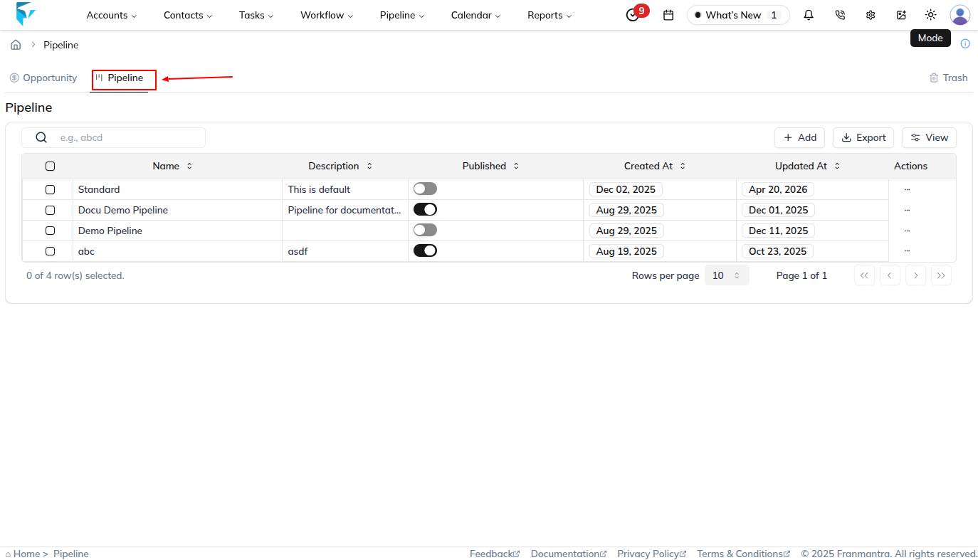Click the Add button
978x560 pixels.
[799, 137]
